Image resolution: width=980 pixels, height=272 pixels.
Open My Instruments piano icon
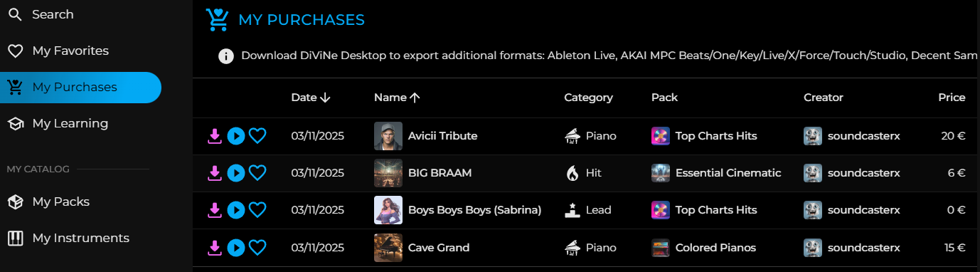coord(15,238)
